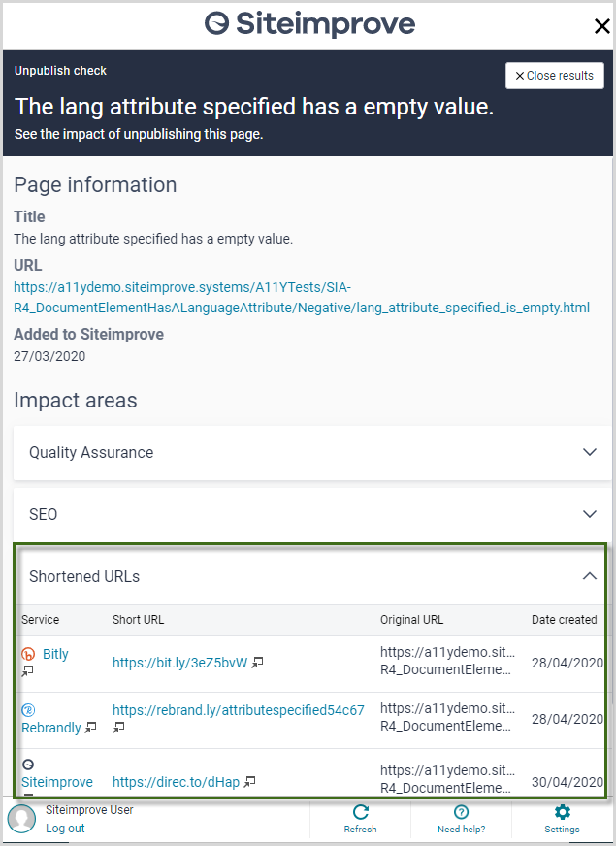616x846 pixels.
Task: Click the Original URL column header
Action: pyautogui.click(x=411, y=619)
